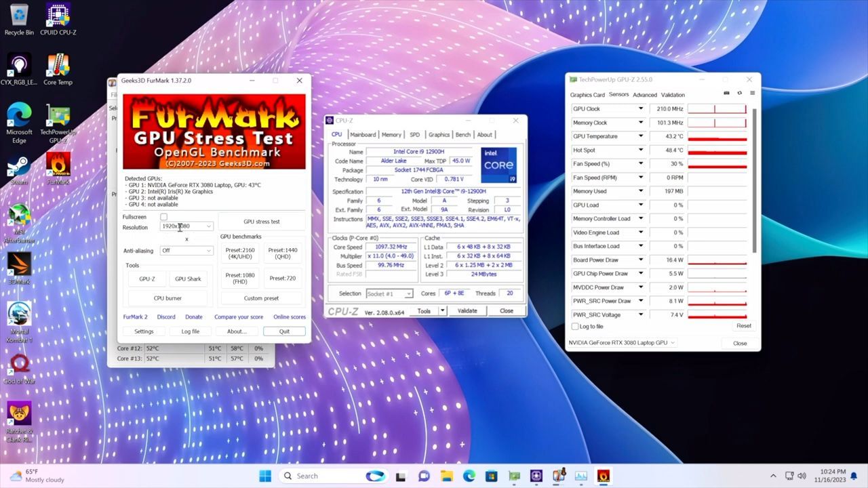Expand the Fan Speed (%) sensor dropdown
Viewport: 868px width, 488px height.
pyautogui.click(x=640, y=164)
